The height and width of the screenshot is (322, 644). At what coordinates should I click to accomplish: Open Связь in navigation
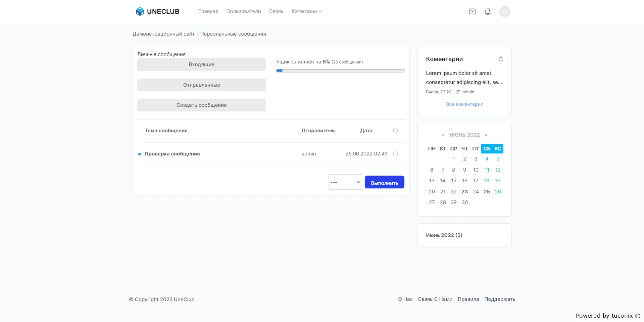point(276,11)
